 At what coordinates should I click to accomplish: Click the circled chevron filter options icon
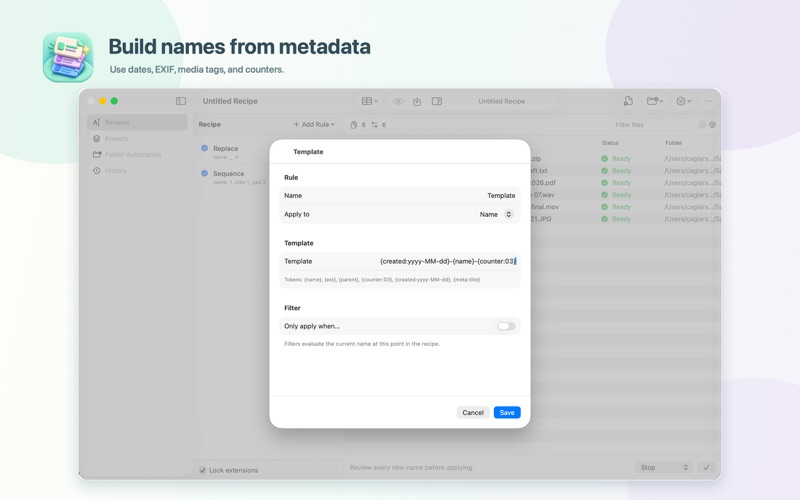712,124
